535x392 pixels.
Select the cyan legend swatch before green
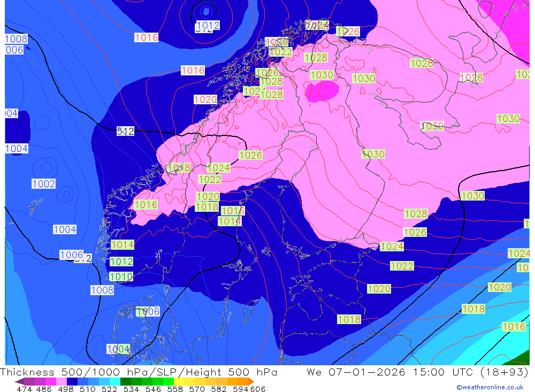click(x=115, y=381)
